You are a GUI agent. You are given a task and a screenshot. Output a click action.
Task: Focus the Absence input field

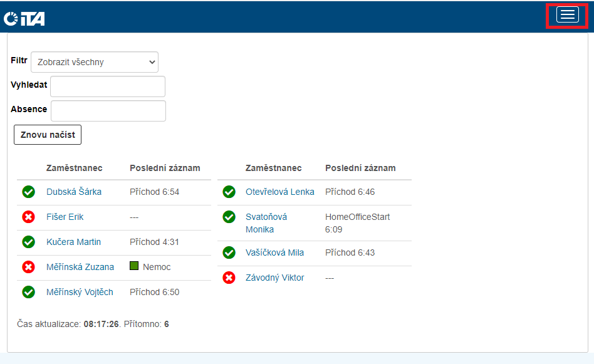coord(108,111)
